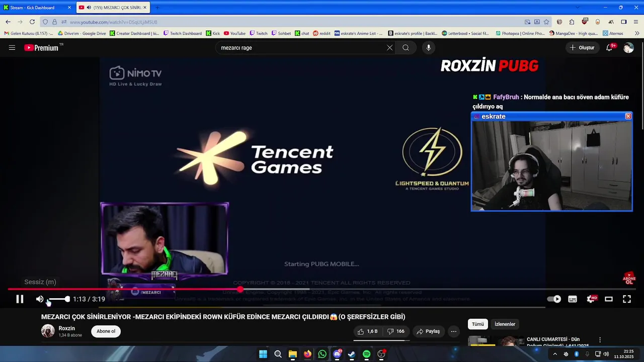644x362 pixels.
Task: Open video quality settings gear icon
Action: click(x=591, y=299)
